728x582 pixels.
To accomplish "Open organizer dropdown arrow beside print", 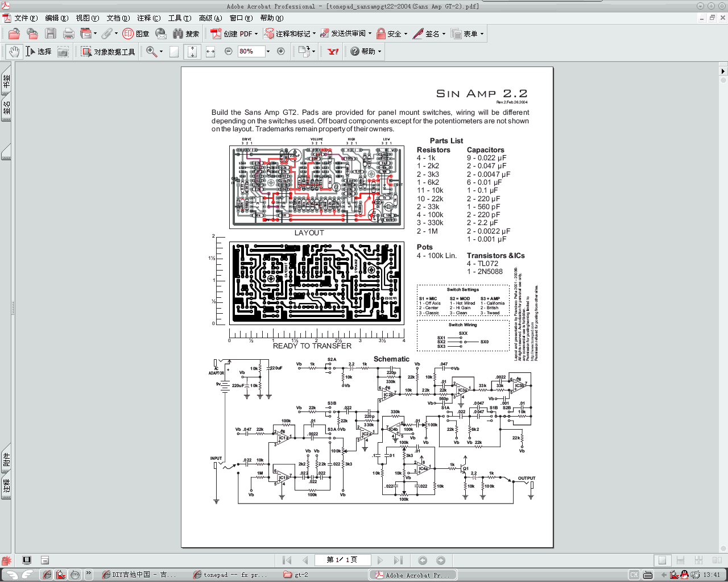I will coord(95,34).
